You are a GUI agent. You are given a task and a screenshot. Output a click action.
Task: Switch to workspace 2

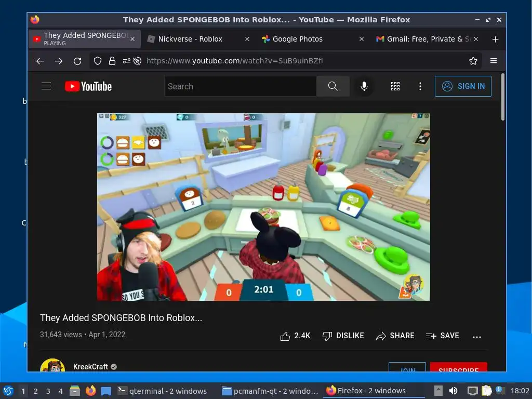point(36,391)
